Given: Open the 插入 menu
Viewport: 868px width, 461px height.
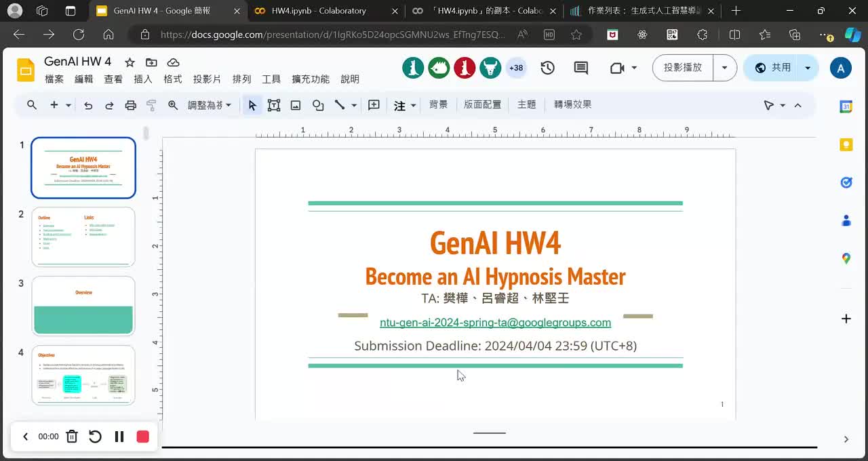Looking at the screenshot, I should click(x=143, y=79).
